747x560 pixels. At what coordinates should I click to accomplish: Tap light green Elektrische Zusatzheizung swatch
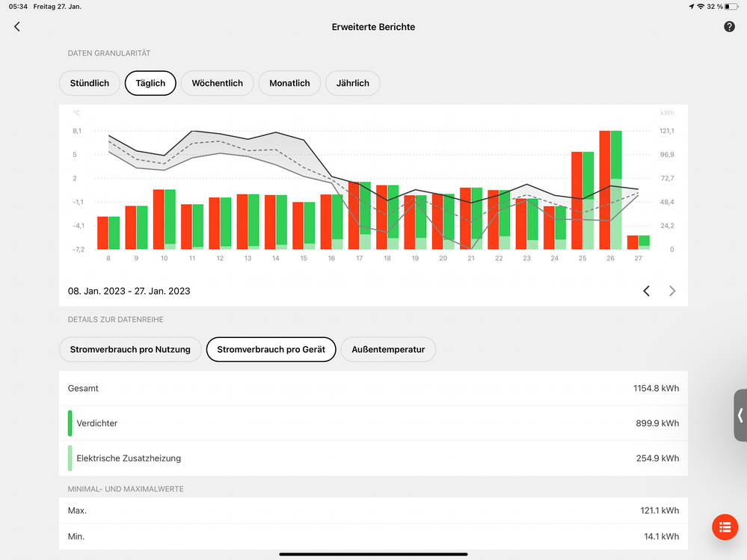click(70, 458)
